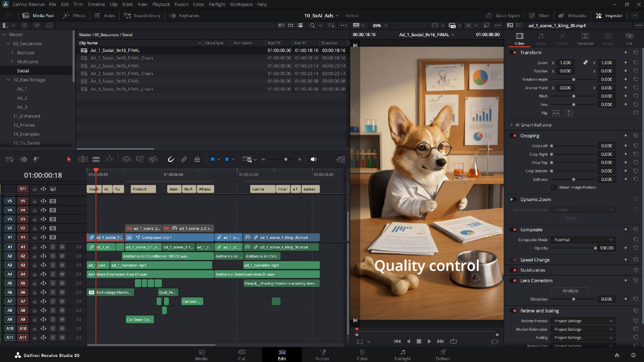Mute the A1 audio track

(62, 247)
